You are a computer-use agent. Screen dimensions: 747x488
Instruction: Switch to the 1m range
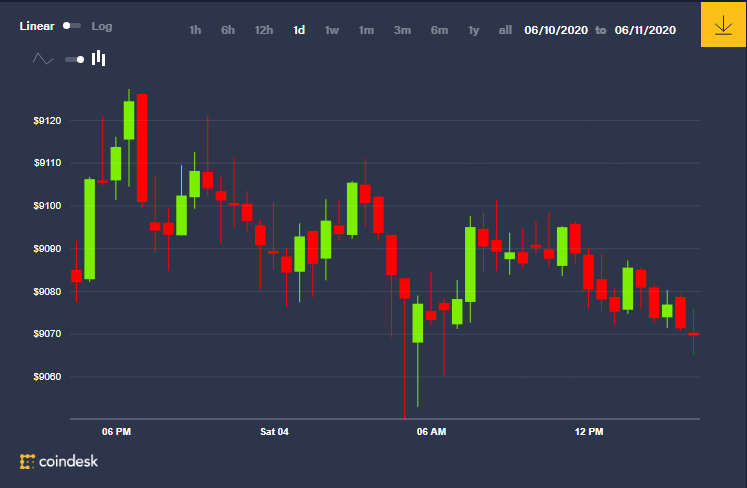pyautogui.click(x=366, y=30)
